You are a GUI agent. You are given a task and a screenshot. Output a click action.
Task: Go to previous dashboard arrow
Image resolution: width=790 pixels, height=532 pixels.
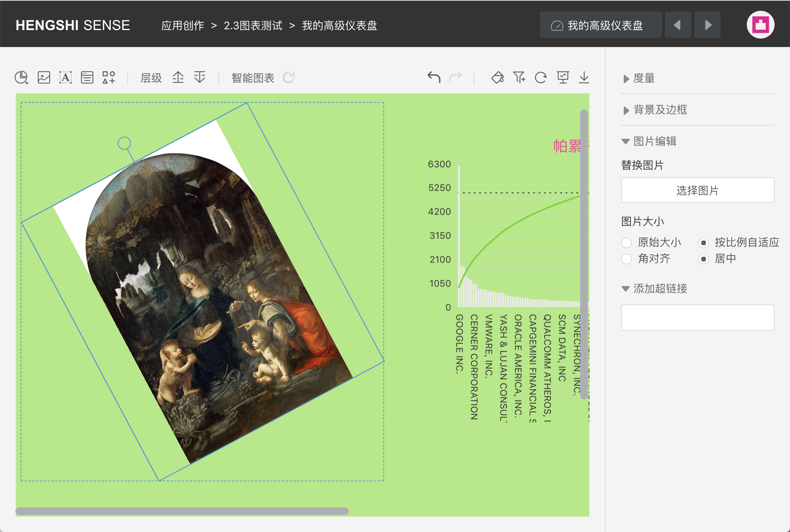[678, 25]
